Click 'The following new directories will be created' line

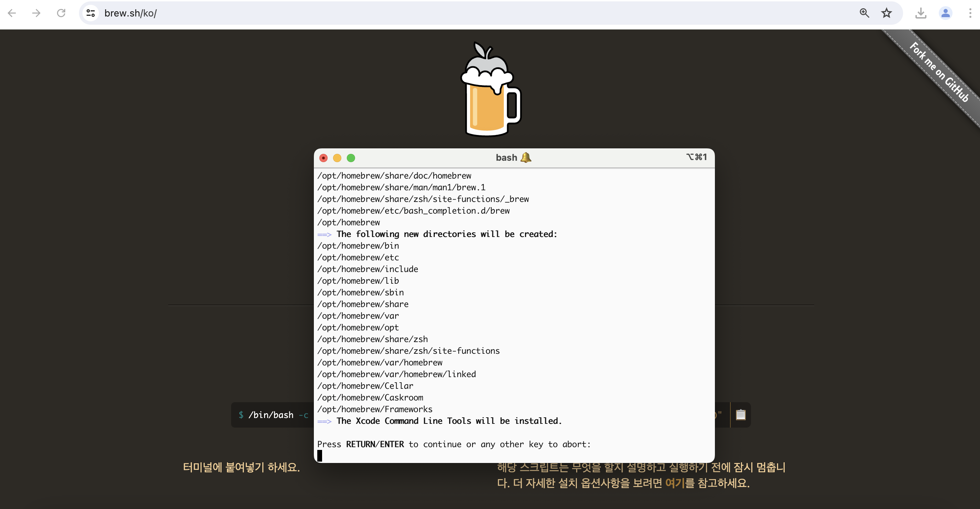coord(437,234)
